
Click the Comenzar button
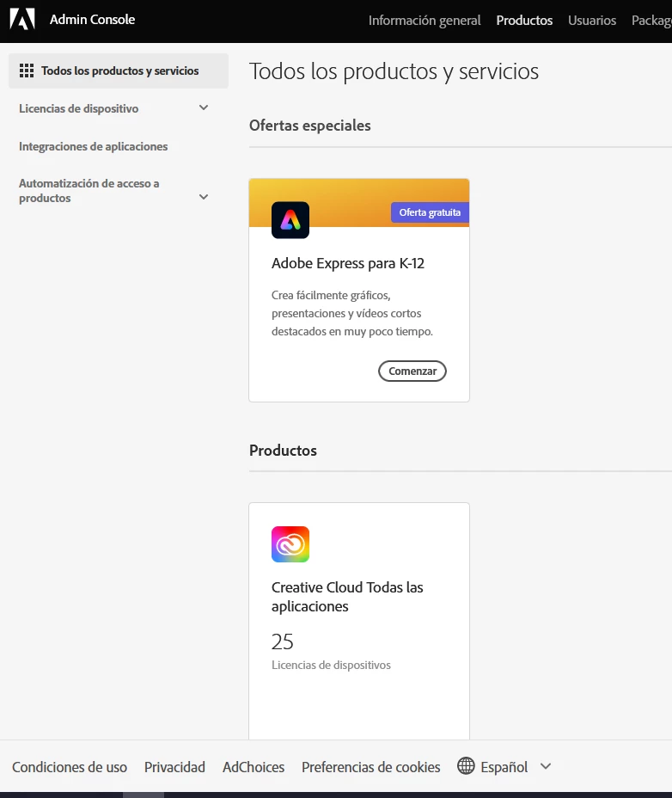tap(412, 371)
